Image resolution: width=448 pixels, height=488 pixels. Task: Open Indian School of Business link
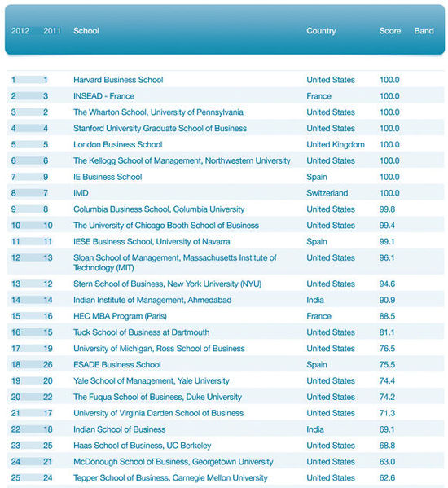pos(120,429)
